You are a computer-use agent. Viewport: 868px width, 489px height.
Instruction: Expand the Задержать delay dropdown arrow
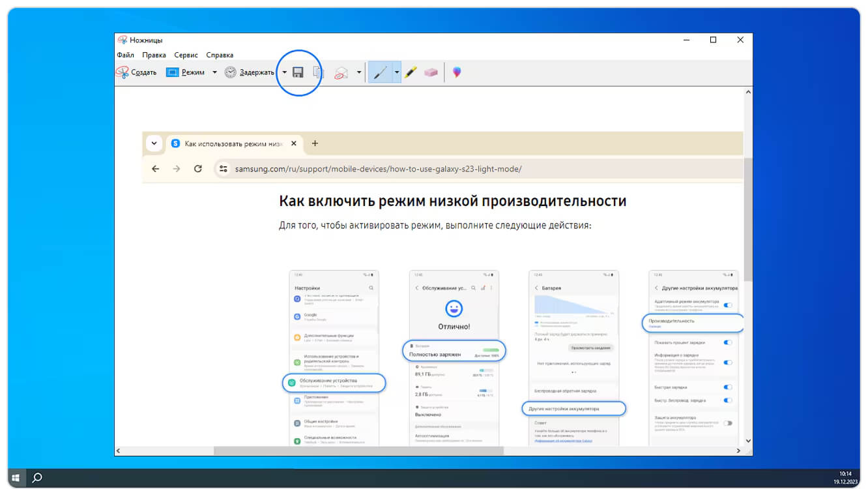284,72
